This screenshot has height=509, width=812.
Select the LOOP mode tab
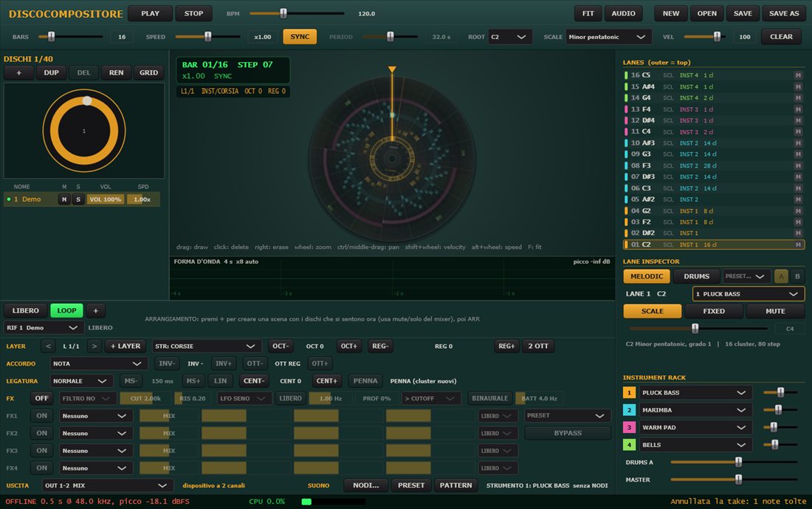tap(66, 310)
